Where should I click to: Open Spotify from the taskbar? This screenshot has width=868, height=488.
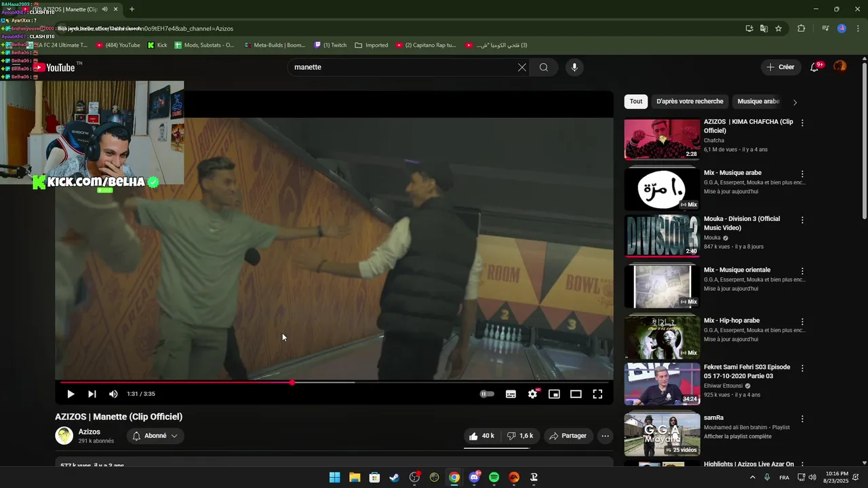coord(494,477)
